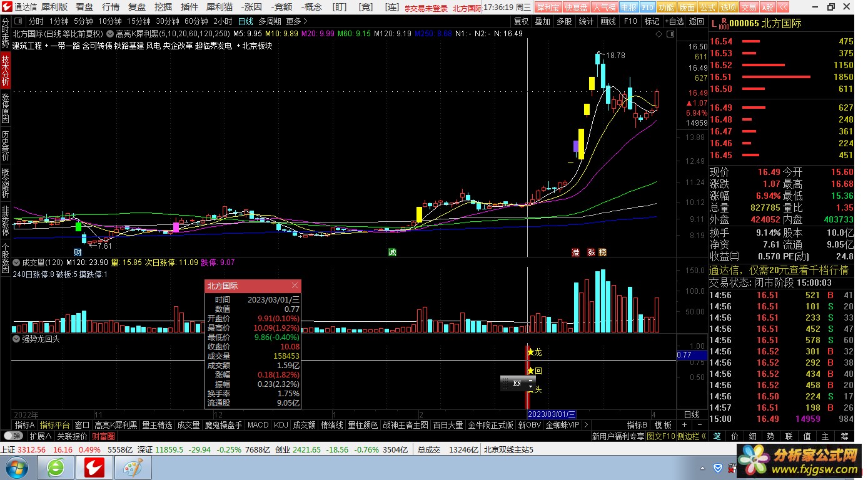Click the 财 event marker on chart

click(78, 252)
